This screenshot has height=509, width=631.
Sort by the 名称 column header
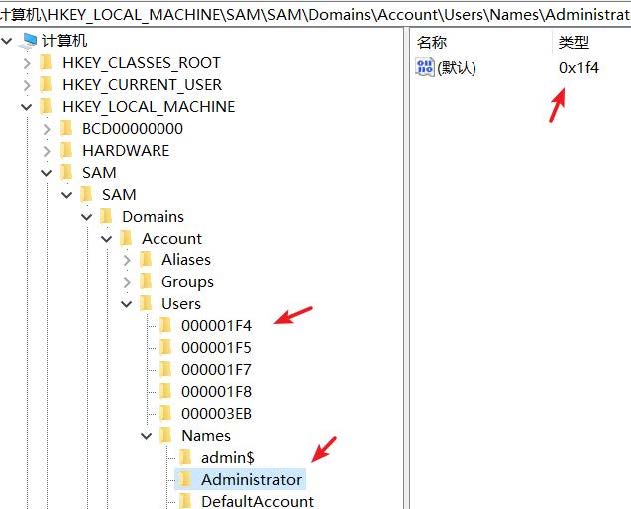pyautogui.click(x=432, y=43)
